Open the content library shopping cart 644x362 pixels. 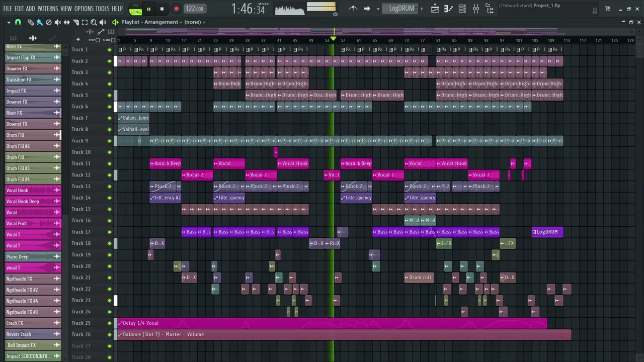[x=607, y=9]
